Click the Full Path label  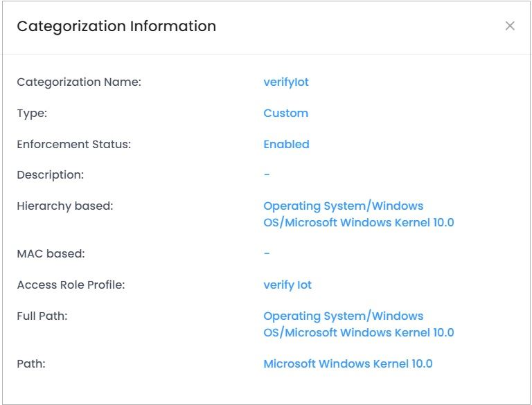pyautogui.click(x=42, y=316)
